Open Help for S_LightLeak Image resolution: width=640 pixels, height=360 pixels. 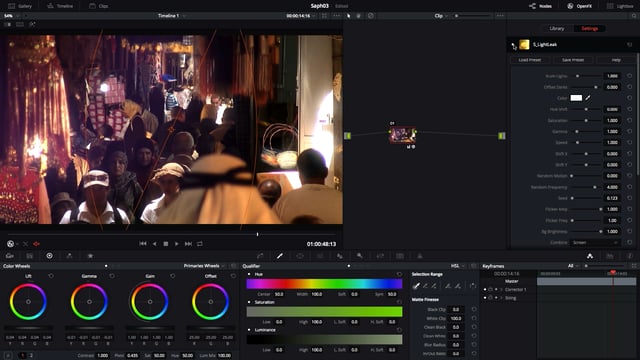click(616, 60)
